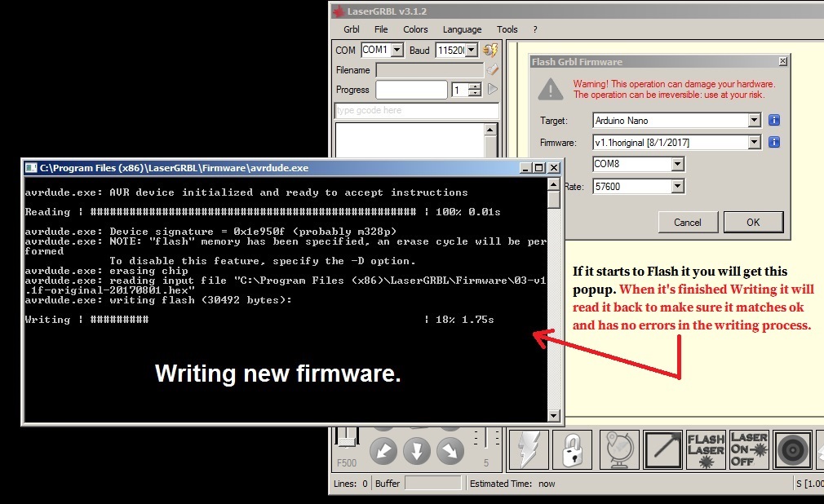Image resolution: width=824 pixels, height=504 pixels.
Task: Open the Colors menu
Action: [x=415, y=29]
